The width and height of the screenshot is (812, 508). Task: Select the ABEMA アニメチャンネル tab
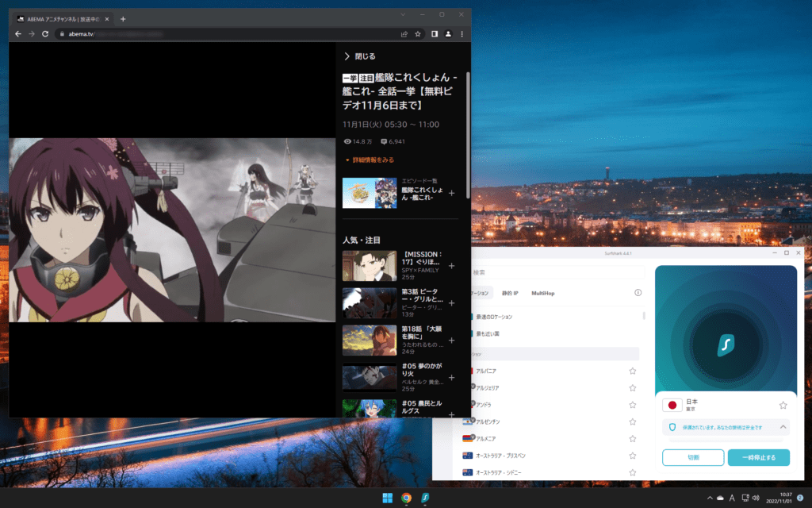point(63,19)
